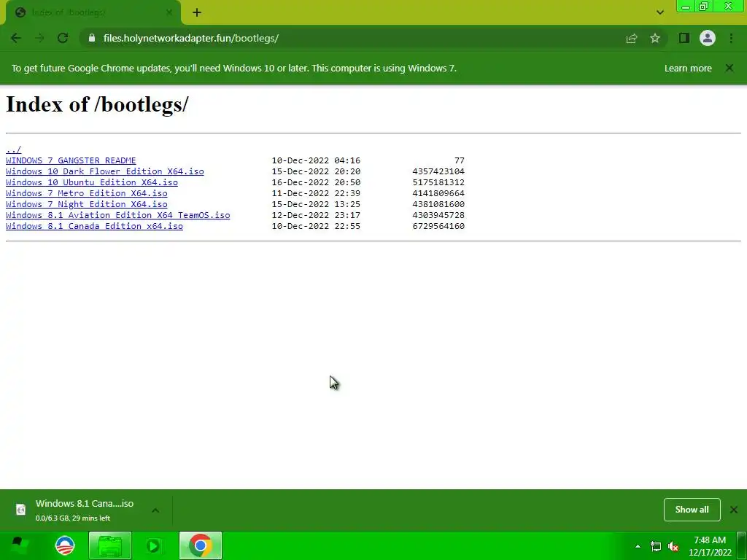Click the date 15-Dec-2022 20:20
Viewport: 747px width, 560px height.
(x=316, y=171)
